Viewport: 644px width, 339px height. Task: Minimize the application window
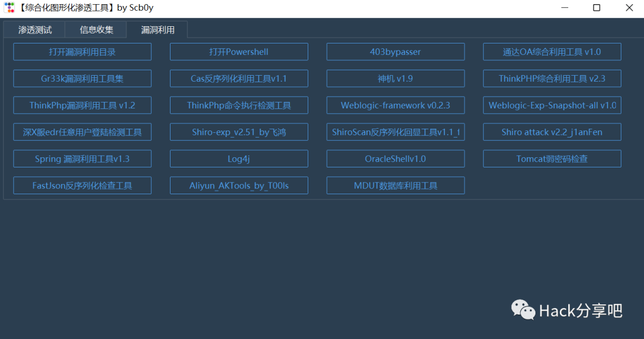(x=565, y=8)
